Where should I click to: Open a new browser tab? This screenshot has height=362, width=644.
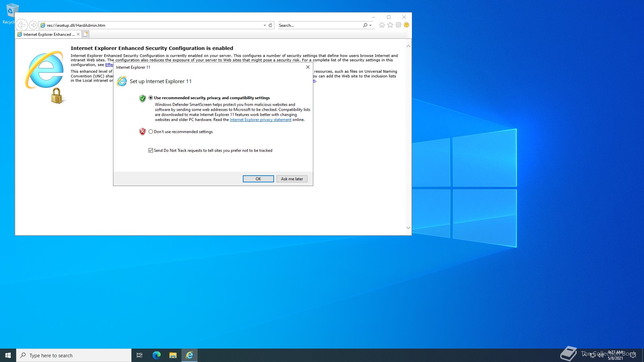[86, 34]
